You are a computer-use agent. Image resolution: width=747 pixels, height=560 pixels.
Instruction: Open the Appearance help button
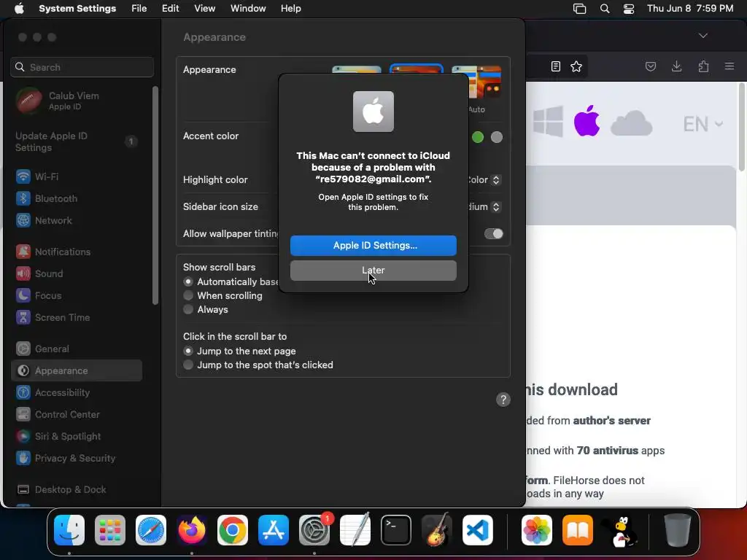pos(503,400)
